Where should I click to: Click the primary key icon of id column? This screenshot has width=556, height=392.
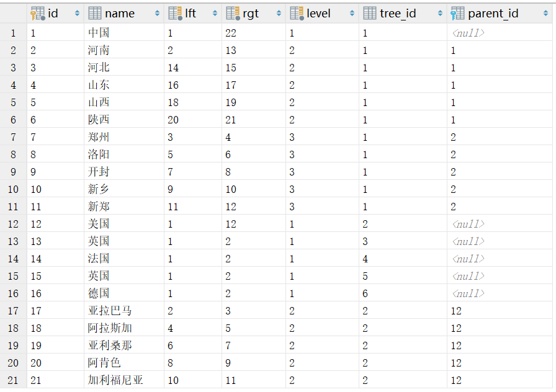38,14
